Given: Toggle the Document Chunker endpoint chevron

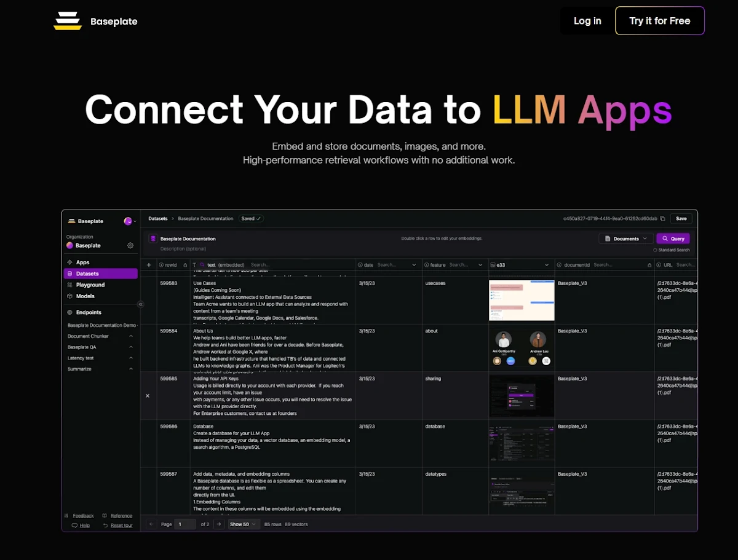Looking at the screenshot, I should 131,336.
